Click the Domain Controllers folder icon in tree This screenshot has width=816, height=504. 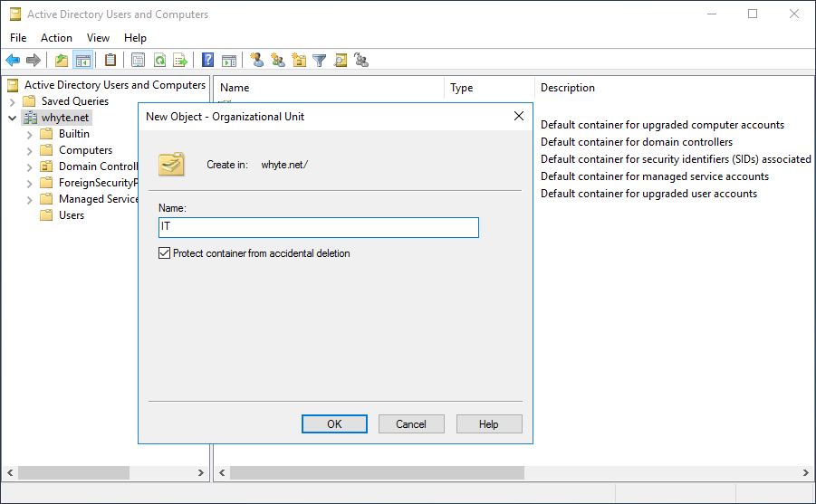[x=46, y=166]
